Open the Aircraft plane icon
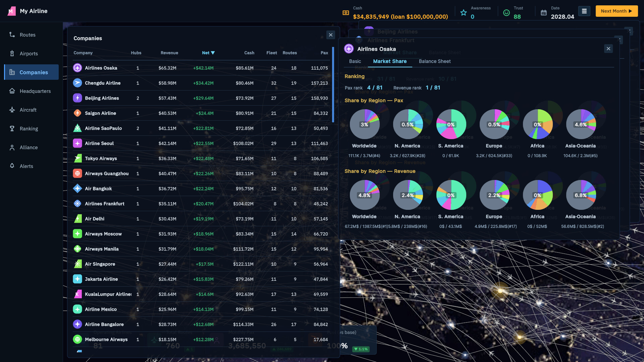644x362 pixels. coord(12,110)
